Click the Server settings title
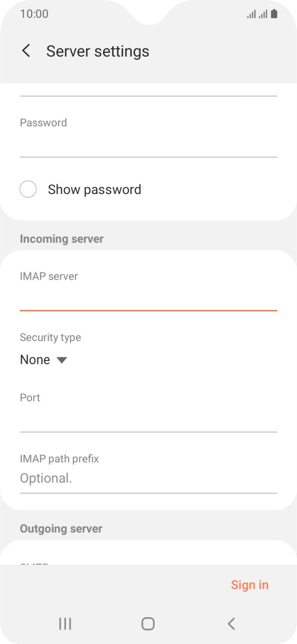The image size is (297, 644). pos(98,51)
